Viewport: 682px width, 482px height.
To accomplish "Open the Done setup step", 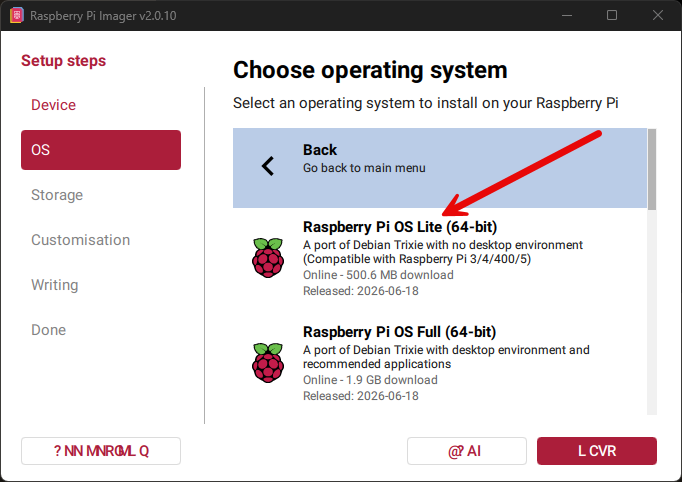I will tap(48, 330).
